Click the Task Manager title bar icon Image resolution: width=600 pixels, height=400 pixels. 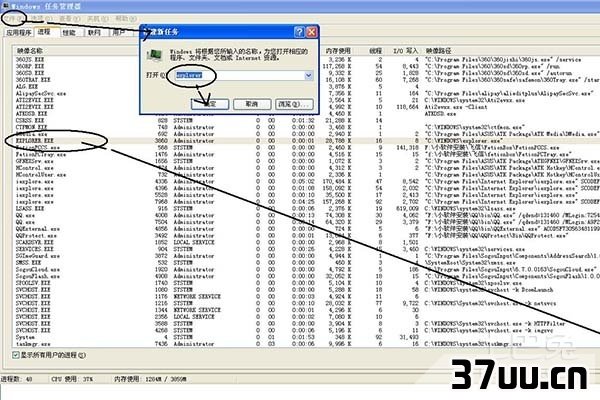tap(5, 6)
